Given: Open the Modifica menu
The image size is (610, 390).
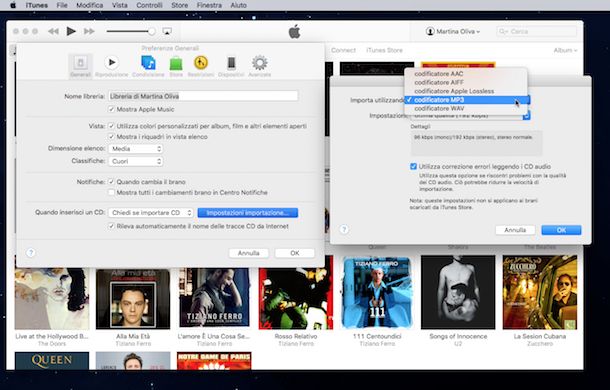Looking at the screenshot, I should click(x=89, y=5).
